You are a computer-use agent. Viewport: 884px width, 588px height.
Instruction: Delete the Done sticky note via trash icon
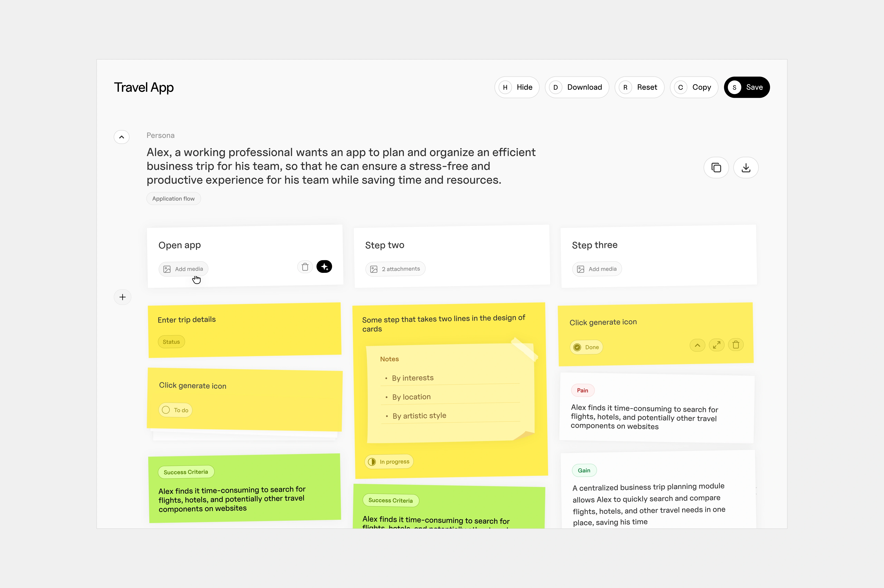tap(736, 345)
